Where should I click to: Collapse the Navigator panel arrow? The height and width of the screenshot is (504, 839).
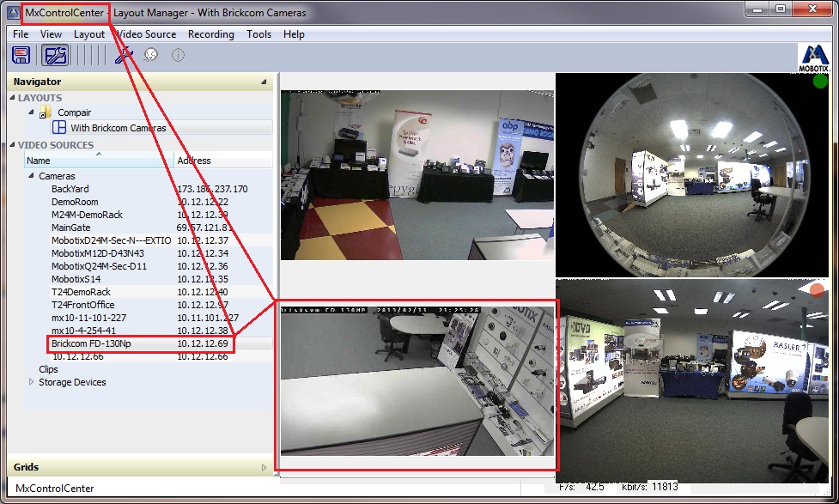pyautogui.click(x=264, y=82)
